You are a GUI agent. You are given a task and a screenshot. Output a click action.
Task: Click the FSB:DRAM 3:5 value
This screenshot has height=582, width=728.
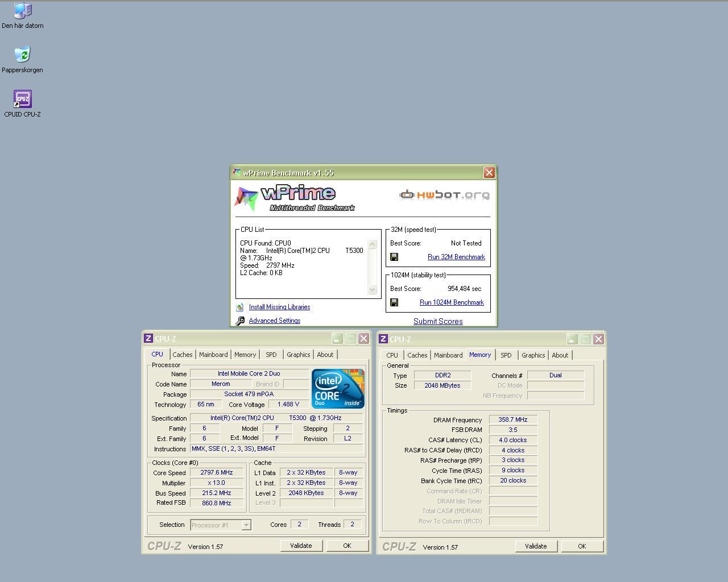(513, 430)
